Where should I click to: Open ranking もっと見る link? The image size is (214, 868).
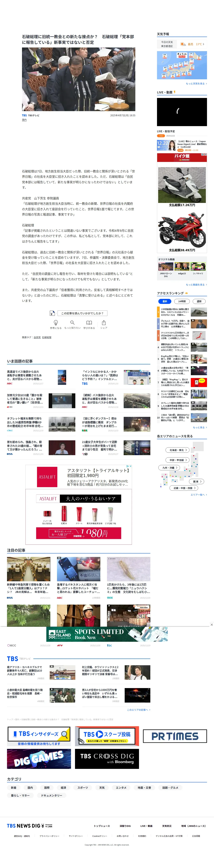(200, 427)
